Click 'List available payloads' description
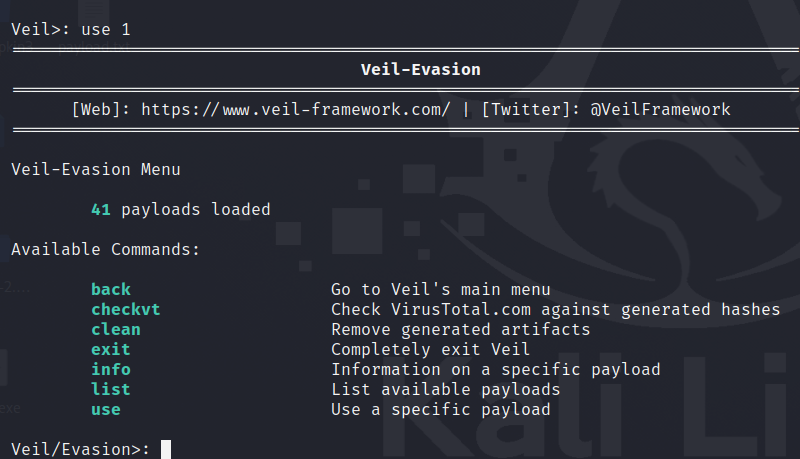Image resolution: width=800 pixels, height=459 pixels. tap(445, 390)
